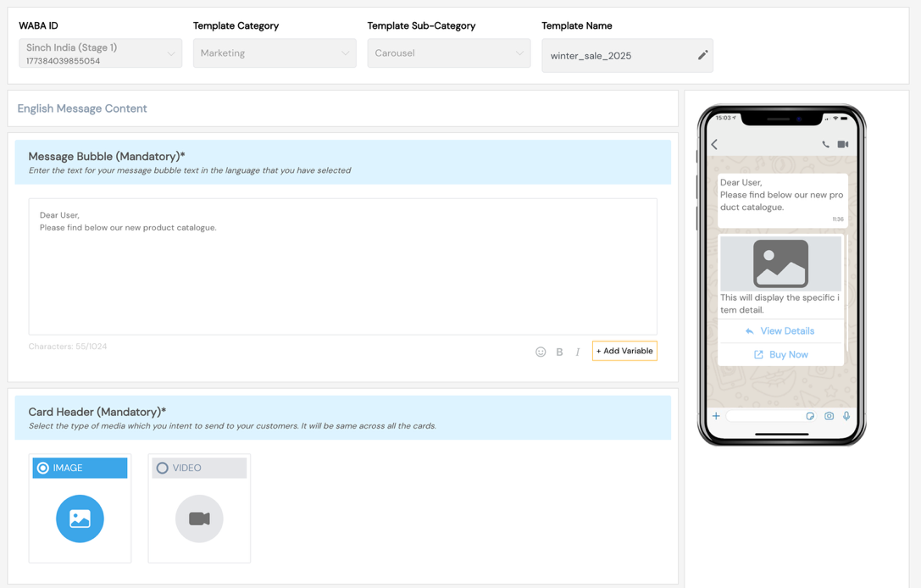Image resolution: width=921 pixels, height=588 pixels.
Task: Click View Details in phone preview
Action: [780, 331]
